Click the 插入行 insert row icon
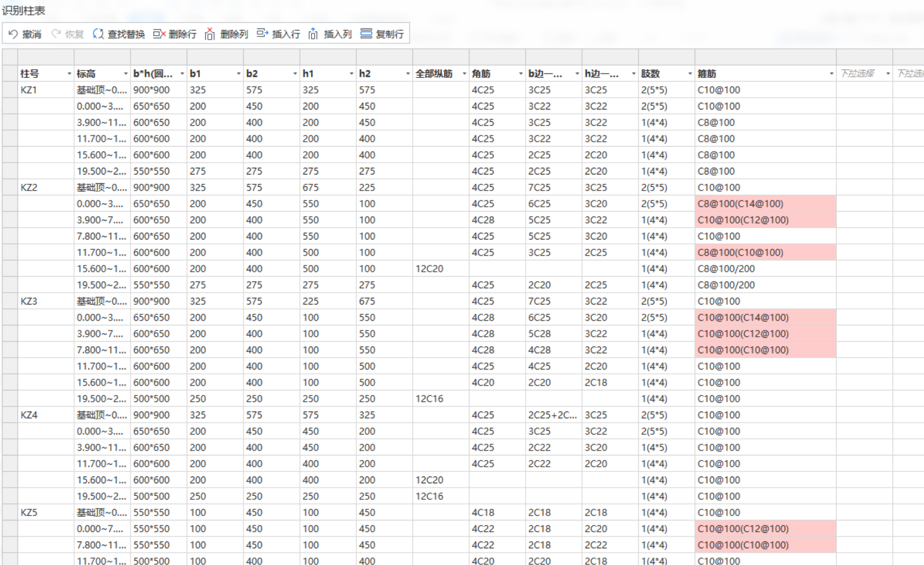The image size is (924, 565). click(262, 34)
